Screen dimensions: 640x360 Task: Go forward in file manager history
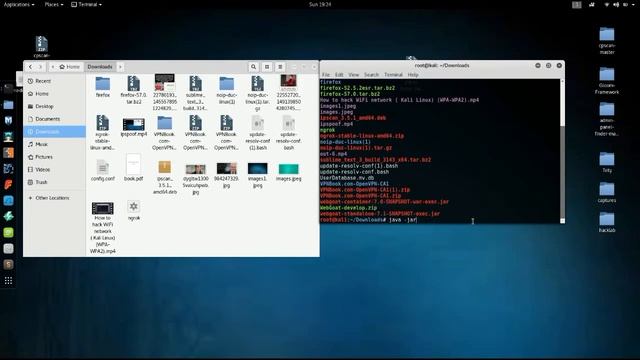[40, 67]
